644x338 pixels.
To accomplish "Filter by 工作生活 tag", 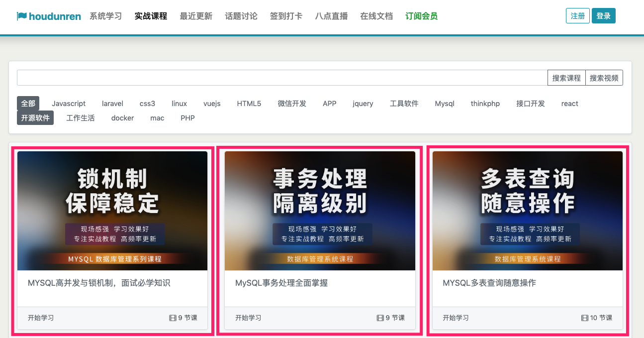I will click(x=81, y=118).
